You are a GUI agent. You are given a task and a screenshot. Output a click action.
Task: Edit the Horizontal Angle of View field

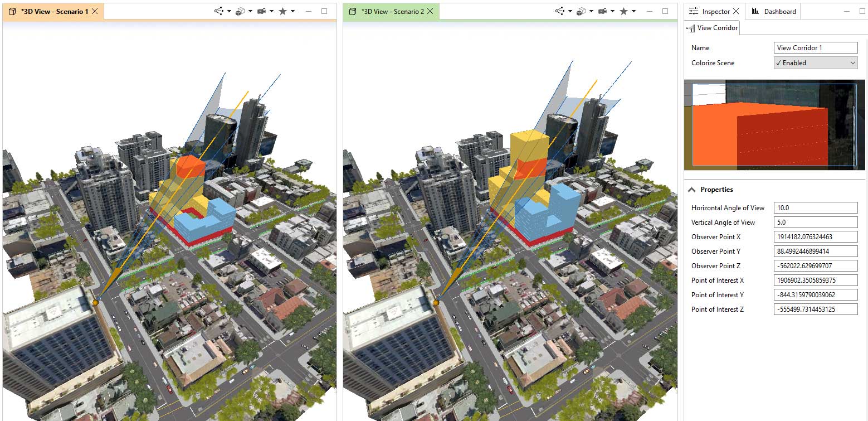point(816,208)
